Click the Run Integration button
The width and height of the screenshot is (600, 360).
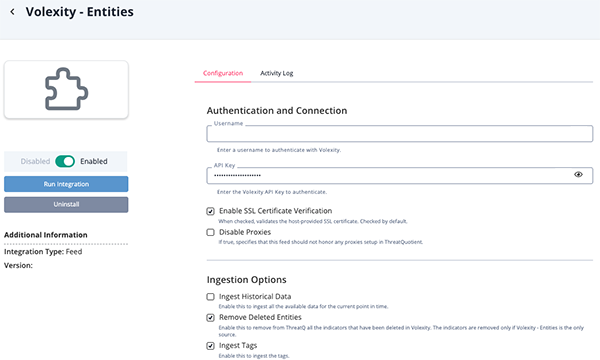(x=66, y=184)
